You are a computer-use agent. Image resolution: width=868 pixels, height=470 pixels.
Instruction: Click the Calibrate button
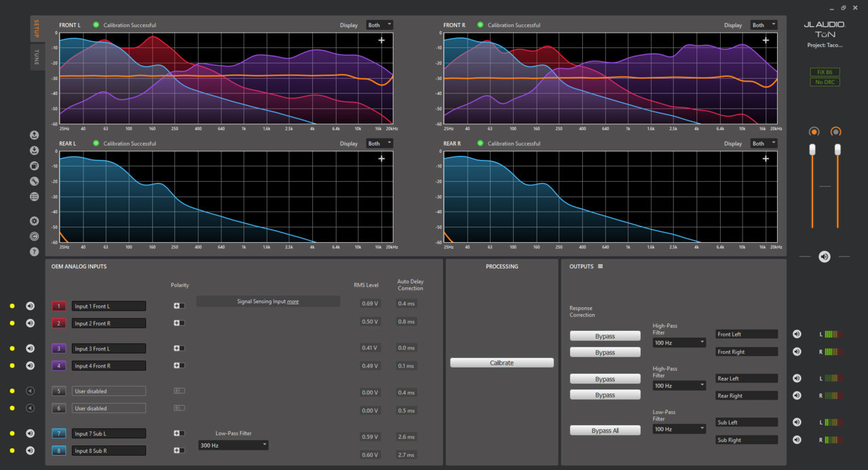pos(502,363)
